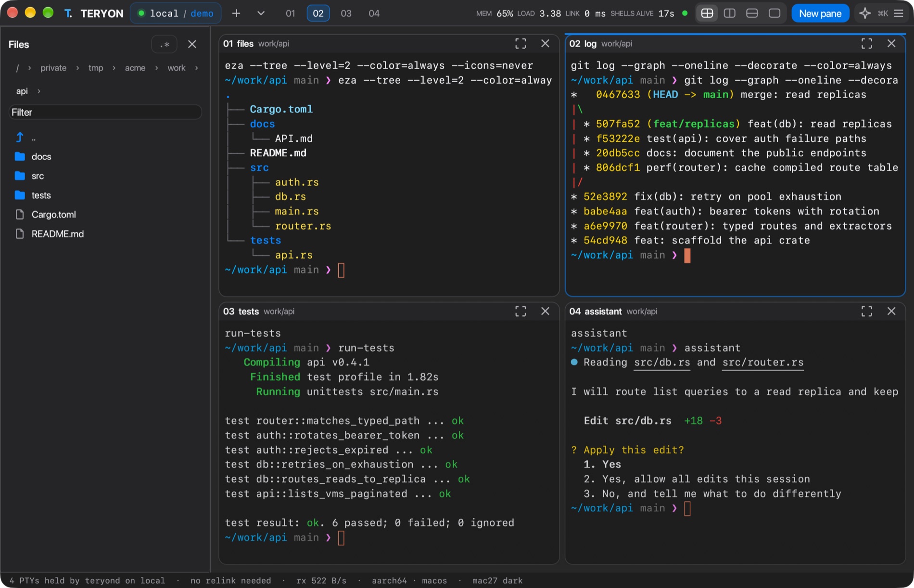Screen dimensions: 914x588
Task: Close the 01 files pane
Action: (545, 44)
